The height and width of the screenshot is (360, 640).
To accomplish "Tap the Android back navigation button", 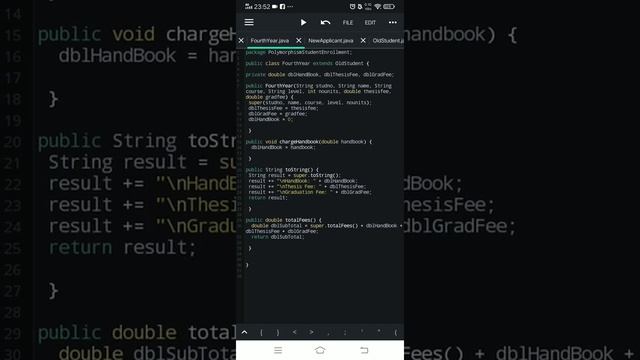I will (x=364, y=350).
